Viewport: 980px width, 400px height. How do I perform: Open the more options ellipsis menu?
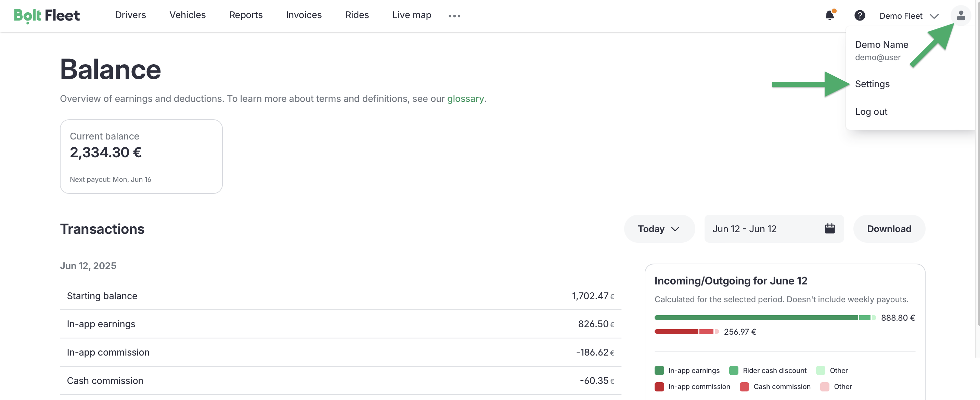454,16
